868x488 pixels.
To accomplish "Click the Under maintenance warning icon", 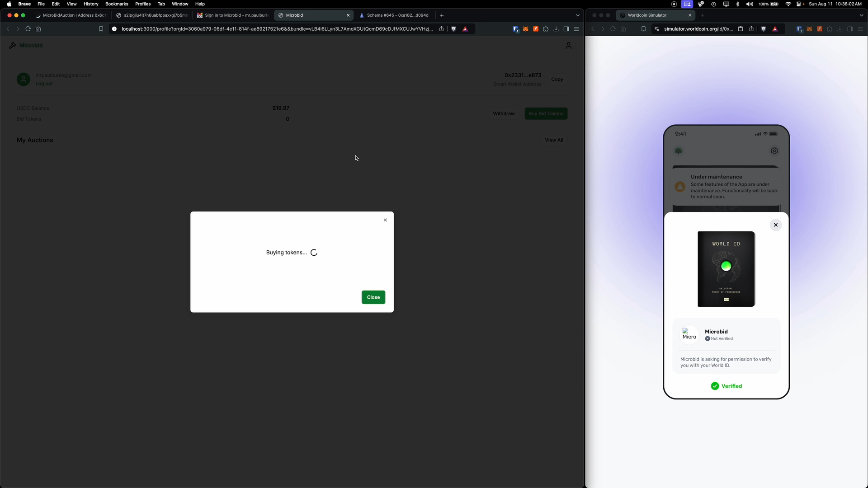I will [x=680, y=187].
